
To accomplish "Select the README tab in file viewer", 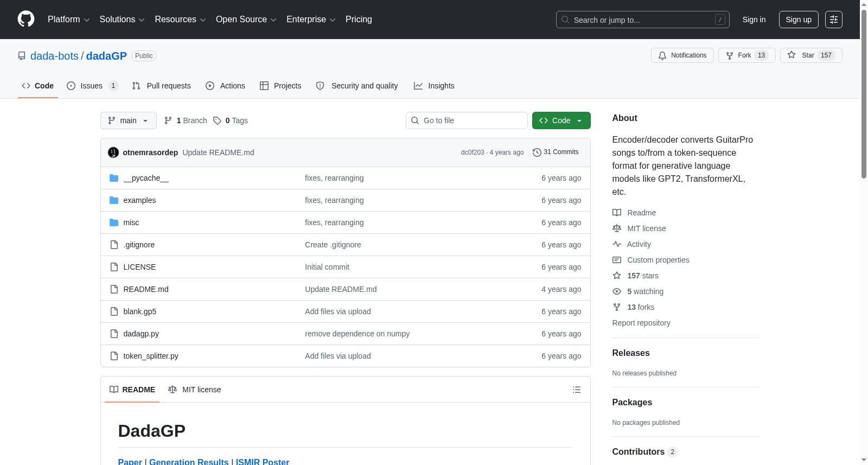I will tap(132, 390).
